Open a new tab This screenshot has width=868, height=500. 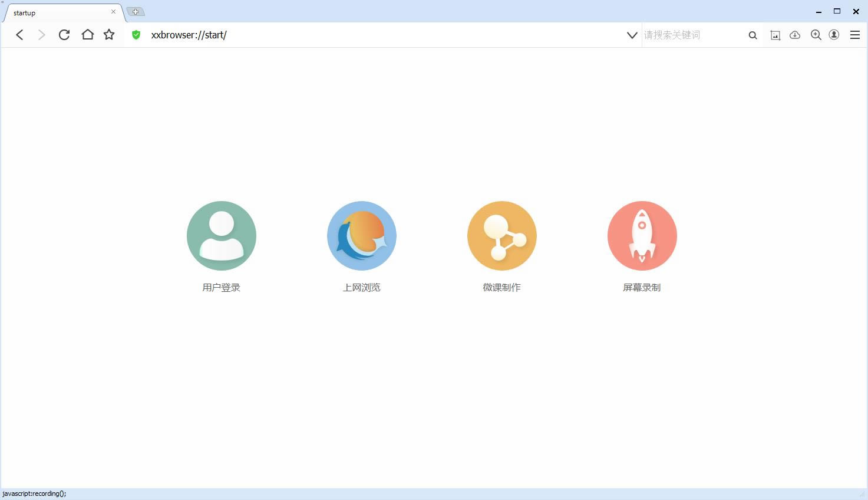[136, 12]
